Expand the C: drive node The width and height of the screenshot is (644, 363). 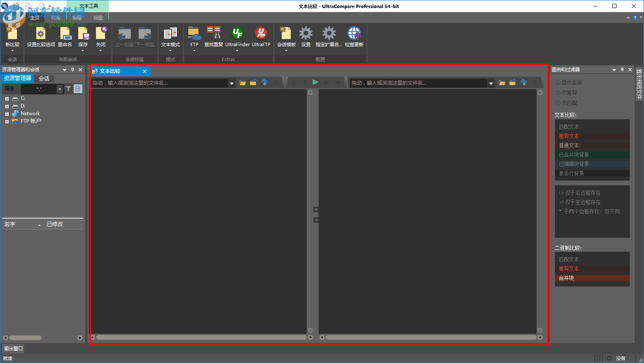tap(7, 99)
